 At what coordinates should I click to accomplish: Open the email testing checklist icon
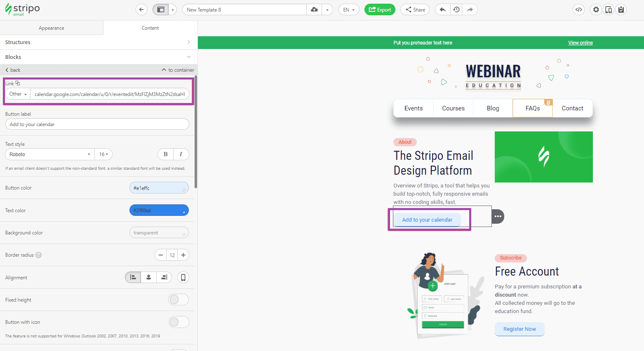tap(621, 9)
